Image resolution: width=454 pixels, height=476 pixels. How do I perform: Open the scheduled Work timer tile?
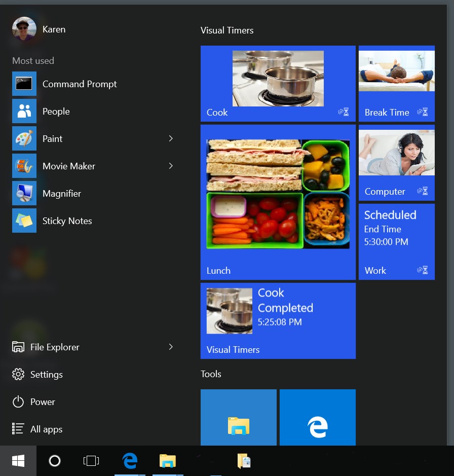coord(397,242)
